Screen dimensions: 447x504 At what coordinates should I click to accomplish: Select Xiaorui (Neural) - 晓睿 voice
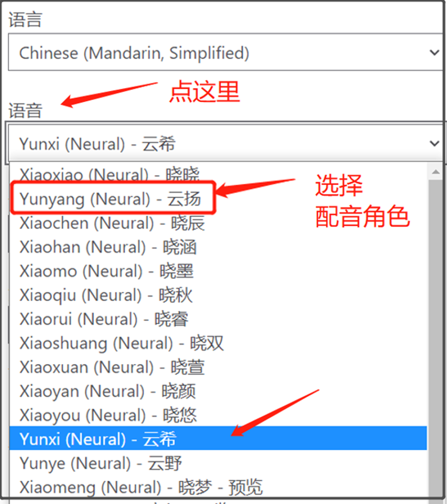(218, 319)
